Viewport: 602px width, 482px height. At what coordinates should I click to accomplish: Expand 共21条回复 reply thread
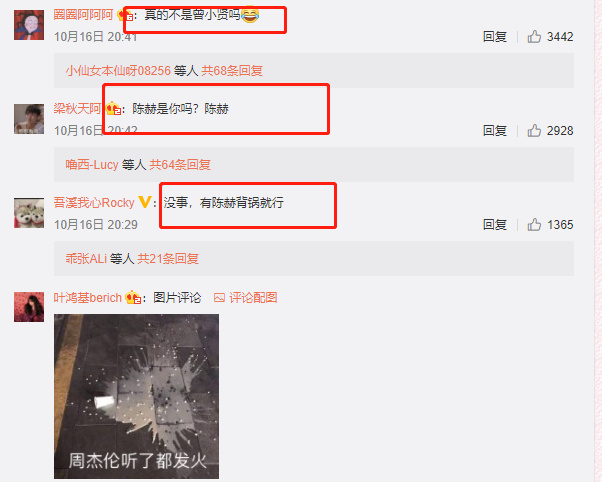[x=168, y=259]
